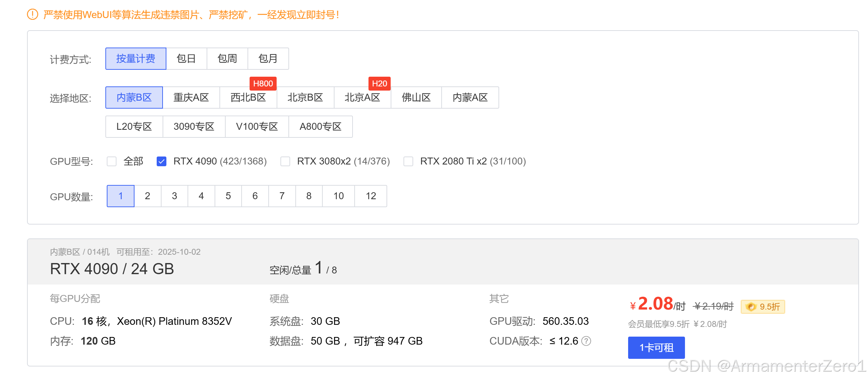Set GPU quantity to 4
This screenshot has width=868, height=380.
coord(201,196)
